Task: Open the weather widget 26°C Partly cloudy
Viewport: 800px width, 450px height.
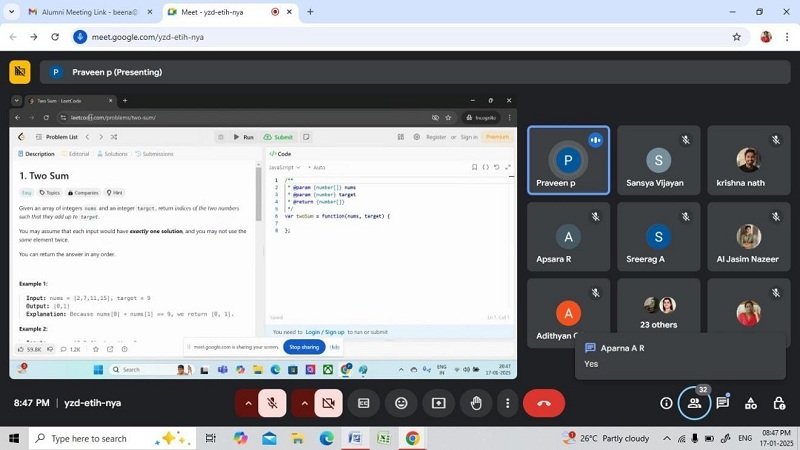Action: click(x=606, y=438)
